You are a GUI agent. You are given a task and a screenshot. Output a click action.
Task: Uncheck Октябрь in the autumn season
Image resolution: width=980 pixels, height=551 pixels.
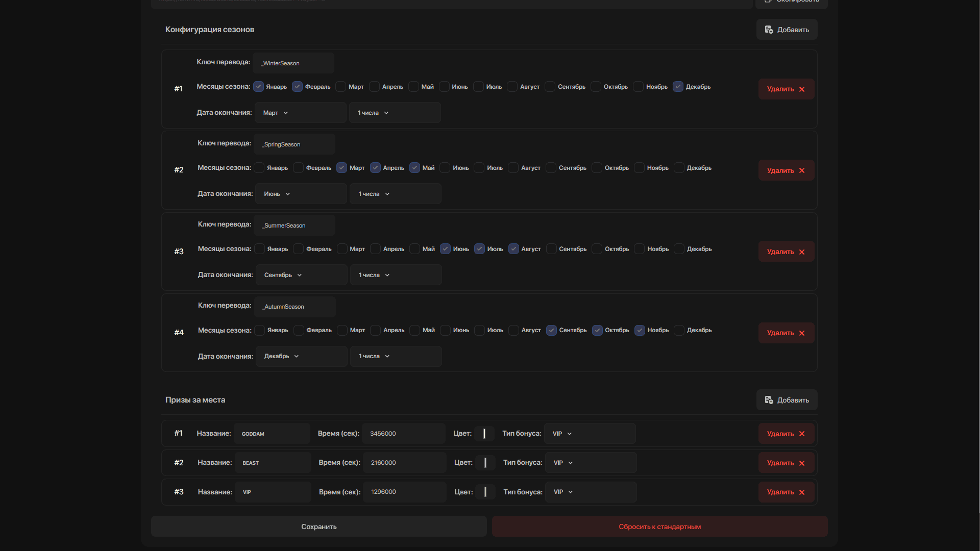(x=597, y=330)
